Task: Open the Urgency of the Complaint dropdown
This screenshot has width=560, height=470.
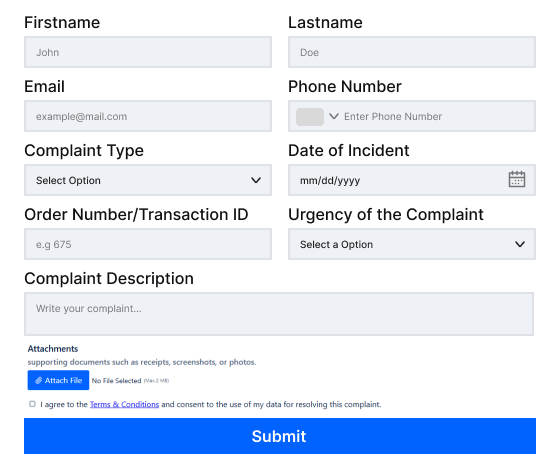Action: point(412,244)
